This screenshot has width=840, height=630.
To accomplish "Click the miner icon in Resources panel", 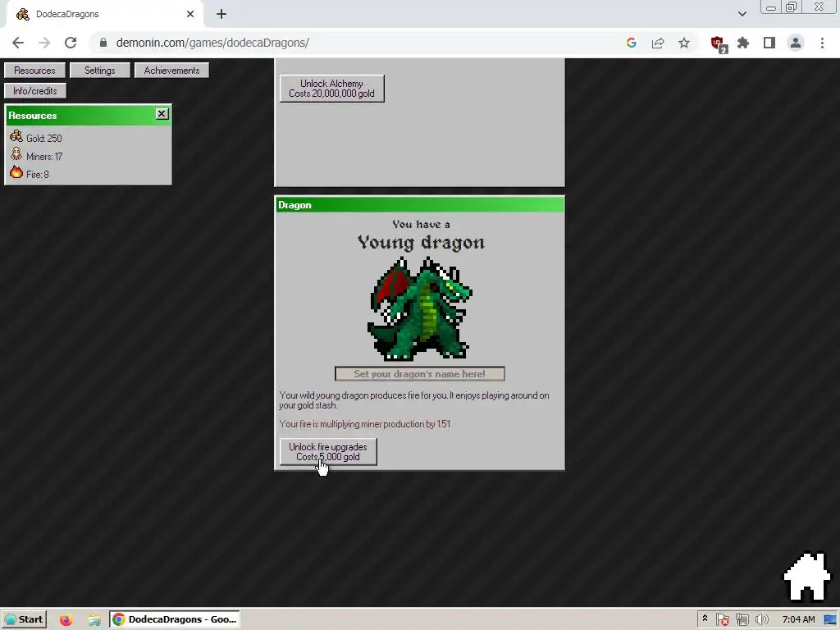I will [x=16, y=155].
